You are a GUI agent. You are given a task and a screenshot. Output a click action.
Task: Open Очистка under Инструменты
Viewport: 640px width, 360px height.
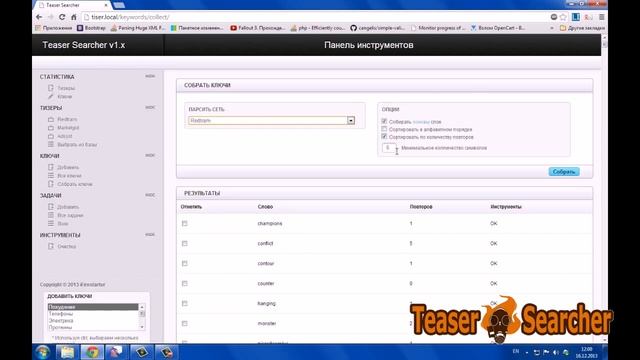[67, 247]
